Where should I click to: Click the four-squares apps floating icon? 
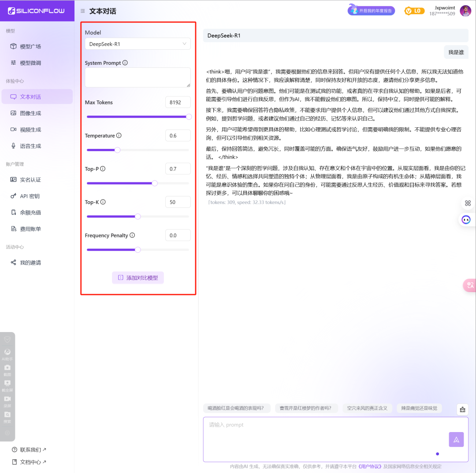468,203
